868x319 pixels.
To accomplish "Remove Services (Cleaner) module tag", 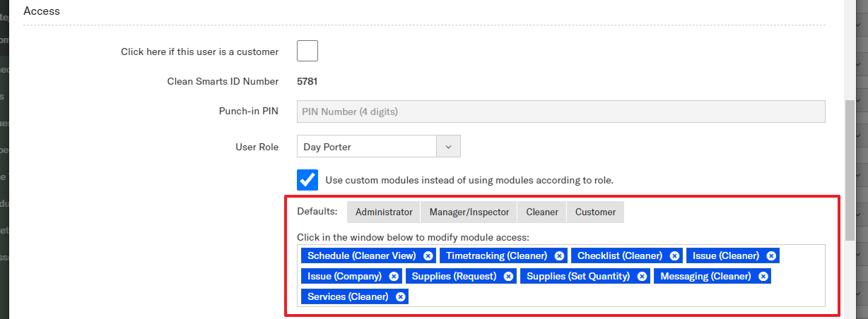I will click(x=400, y=296).
